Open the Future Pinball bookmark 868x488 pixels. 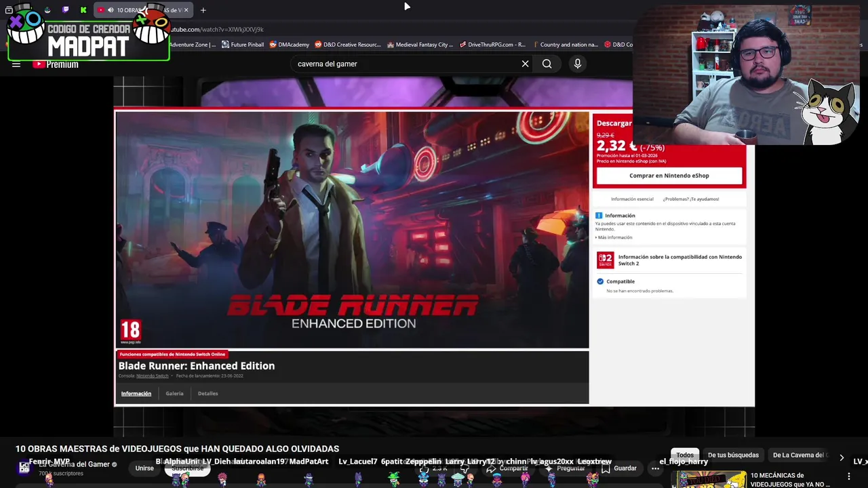(243, 45)
